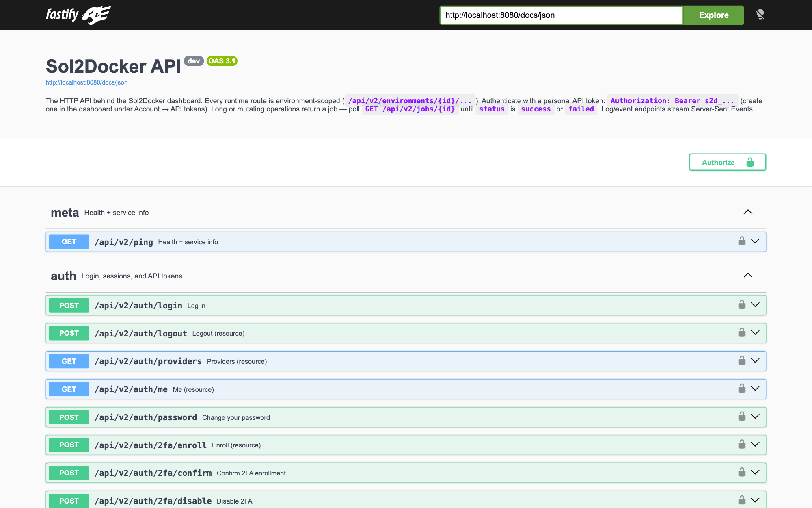The width and height of the screenshot is (812, 508).
Task: Click POST badge for auth/logout
Action: (69, 333)
